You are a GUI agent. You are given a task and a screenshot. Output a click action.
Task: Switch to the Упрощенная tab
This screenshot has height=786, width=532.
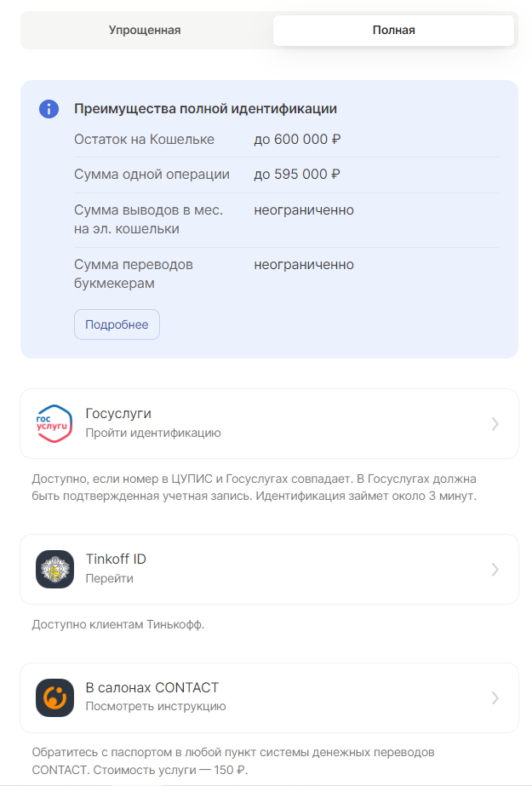[x=145, y=31]
